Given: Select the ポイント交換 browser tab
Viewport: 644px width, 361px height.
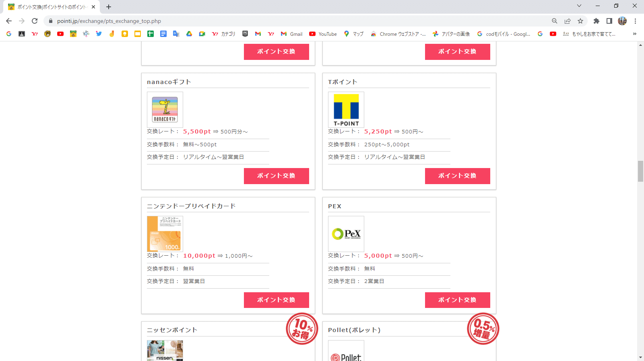Looking at the screenshot, I should click(52, 7).
